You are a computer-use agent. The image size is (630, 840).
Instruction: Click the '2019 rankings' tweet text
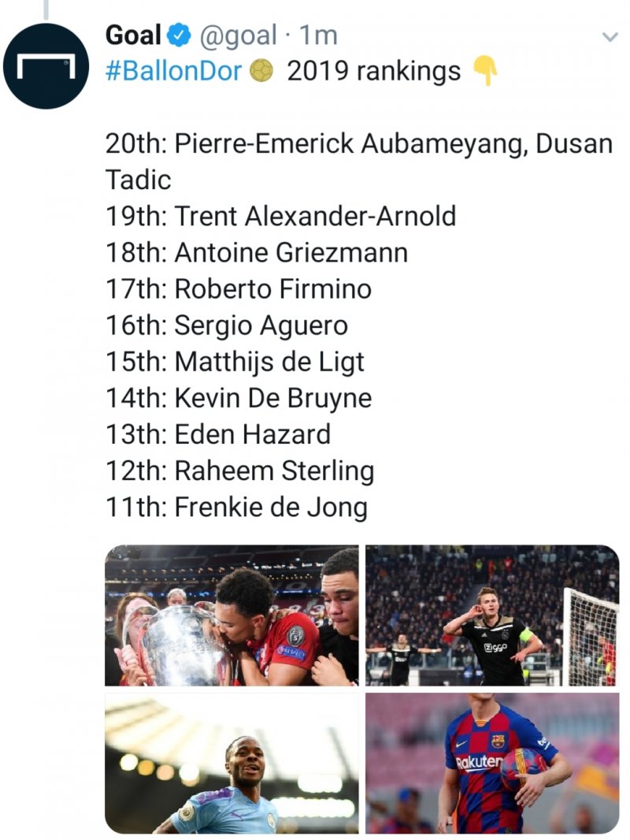373,71
